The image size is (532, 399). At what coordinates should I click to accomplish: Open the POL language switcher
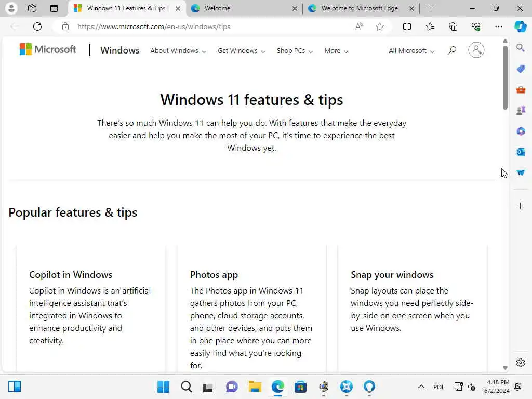pos(438,387)
